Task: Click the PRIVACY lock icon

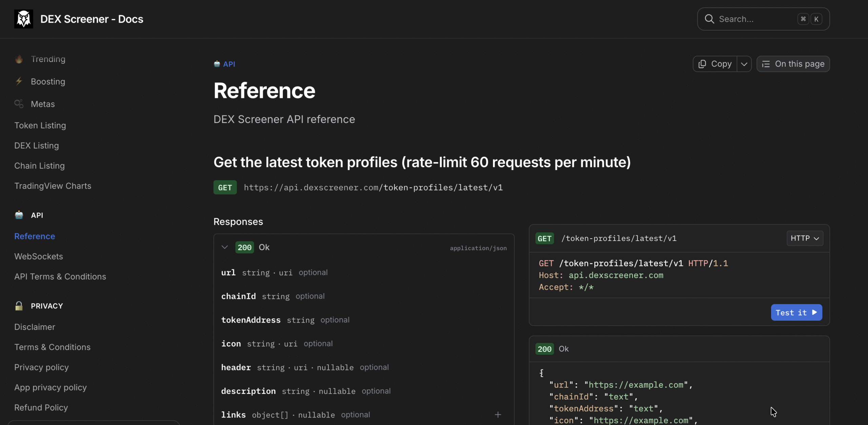Action: (x=19, y=306)
